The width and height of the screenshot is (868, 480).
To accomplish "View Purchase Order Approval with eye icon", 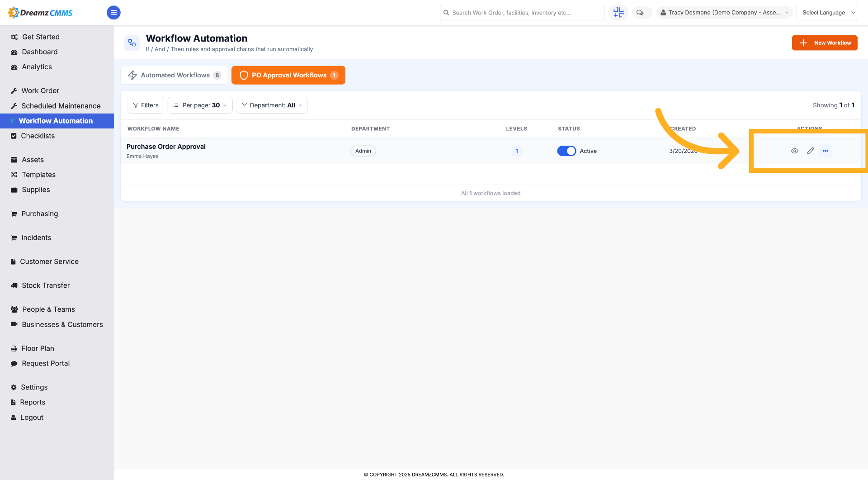I will pyautogui.click(x=794, y=151).
